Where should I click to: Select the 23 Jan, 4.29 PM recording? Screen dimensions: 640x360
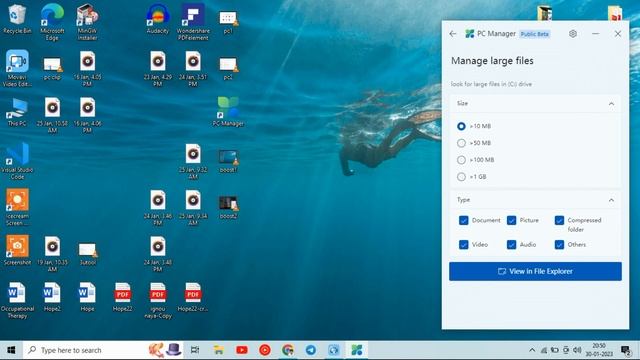click(x=158, y=69)
